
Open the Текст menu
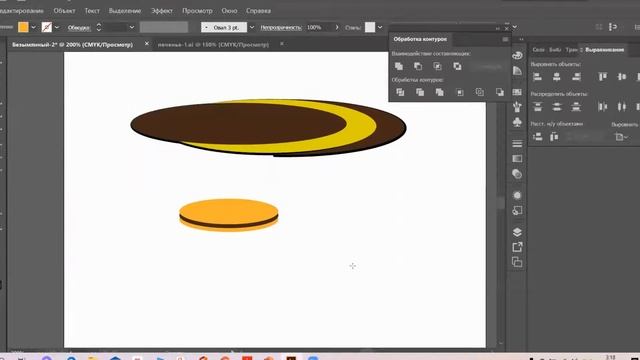click(x=92, y=11)
